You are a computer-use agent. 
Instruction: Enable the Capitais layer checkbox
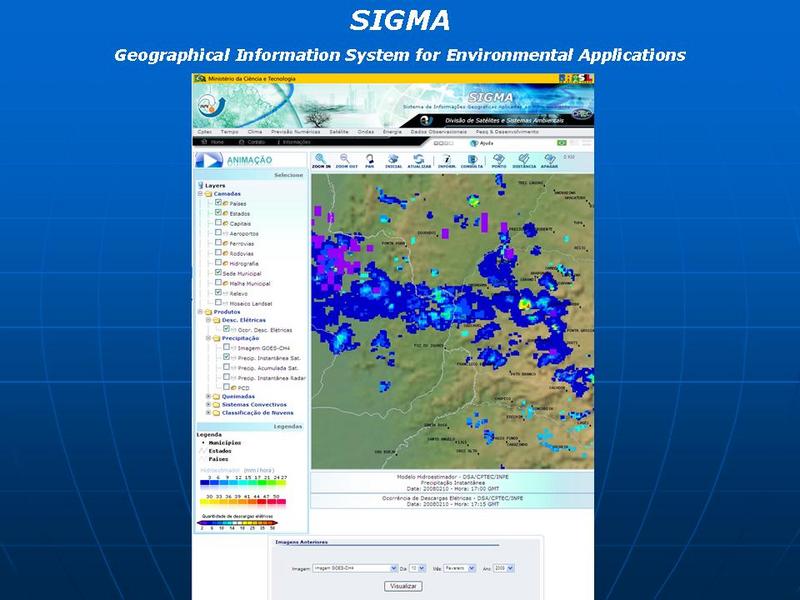218,222
